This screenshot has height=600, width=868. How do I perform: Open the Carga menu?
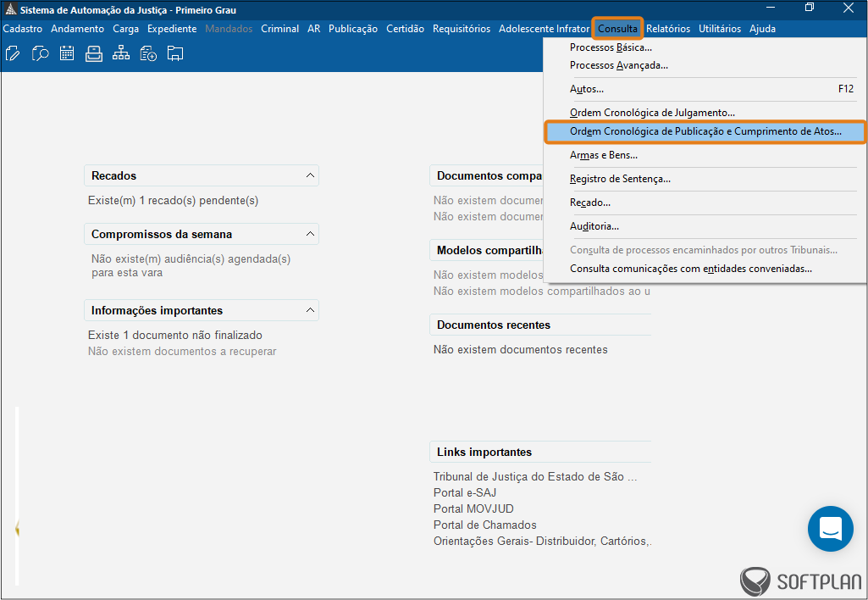tap(125, 29)
